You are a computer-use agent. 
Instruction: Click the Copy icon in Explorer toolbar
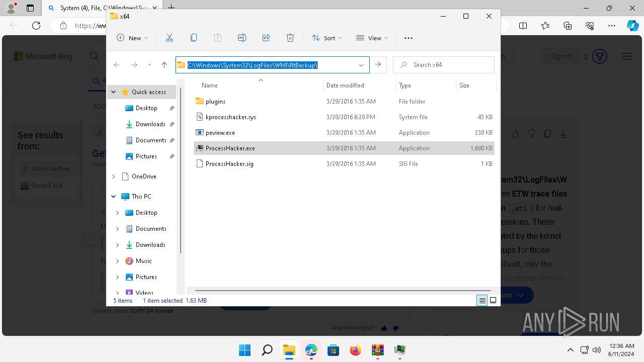coord(194,38)
